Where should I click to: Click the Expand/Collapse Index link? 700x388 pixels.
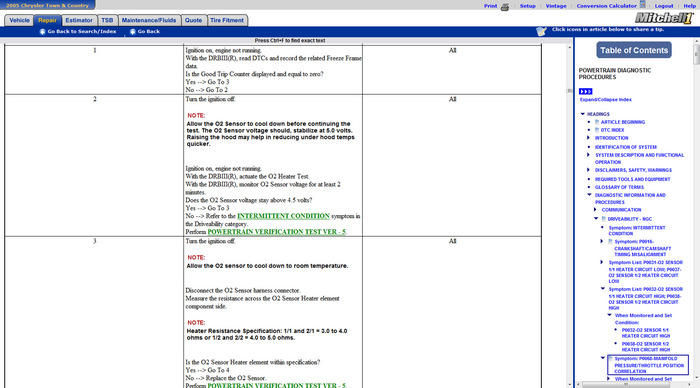tap(605, 100)
